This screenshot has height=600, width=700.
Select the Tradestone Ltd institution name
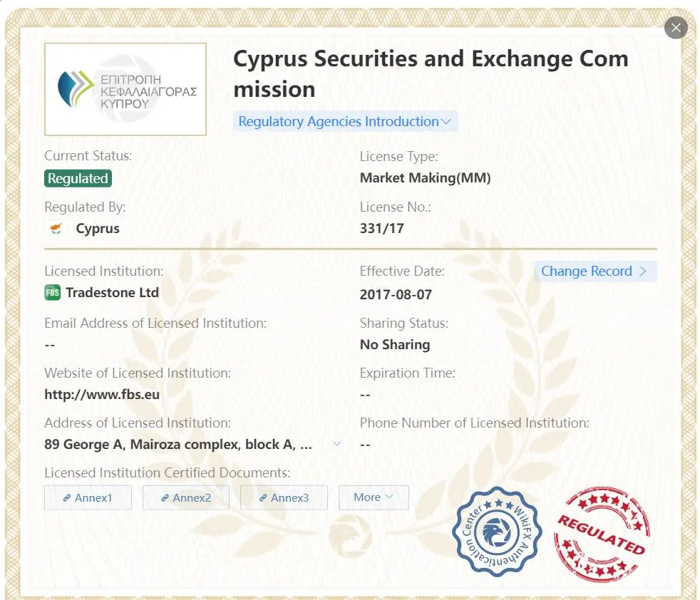click(x=112, y=292)
